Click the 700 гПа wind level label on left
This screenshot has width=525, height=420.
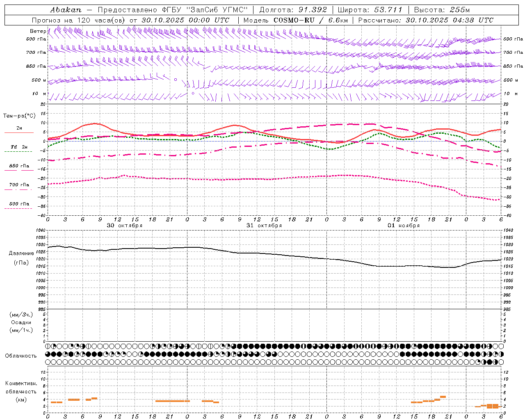(36, 52)
